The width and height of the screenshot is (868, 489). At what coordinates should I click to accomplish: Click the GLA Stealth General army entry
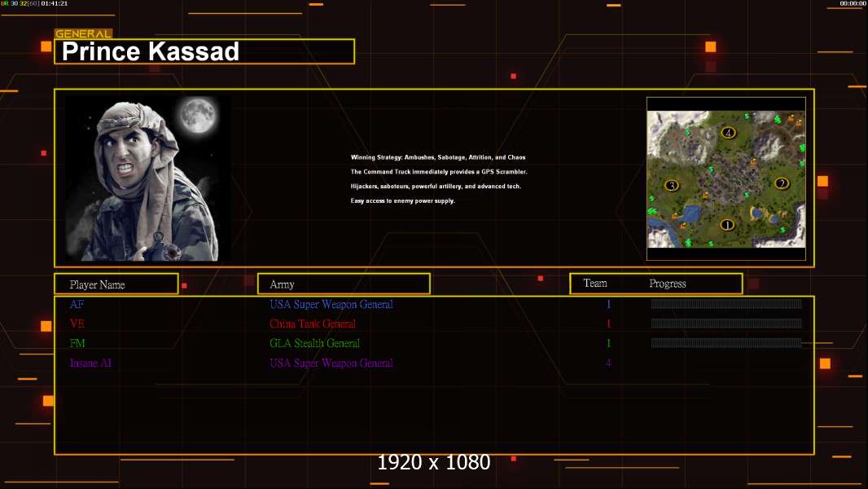314,343
